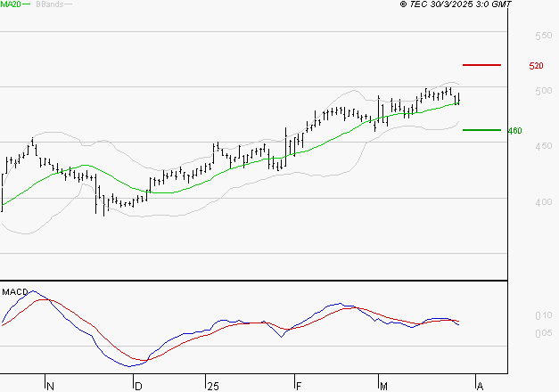Select the 25 year marker on the timeline
Image resolution: width=559 pixels, height=392 pixels.
click(213, 387)
